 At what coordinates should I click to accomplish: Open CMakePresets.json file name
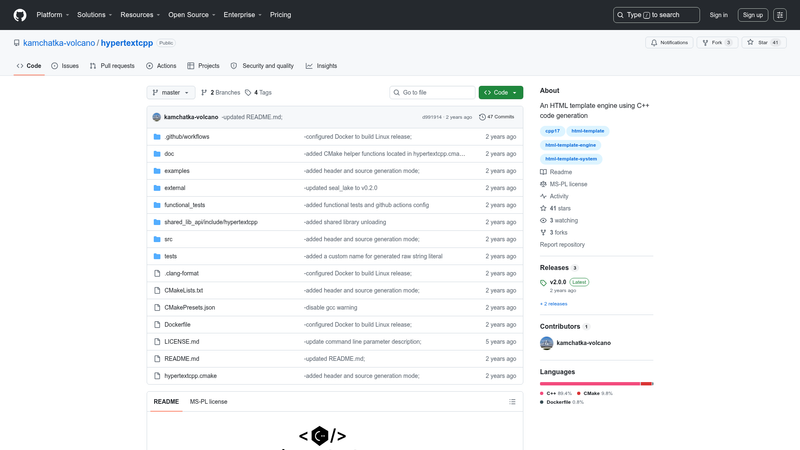(189, 308)
